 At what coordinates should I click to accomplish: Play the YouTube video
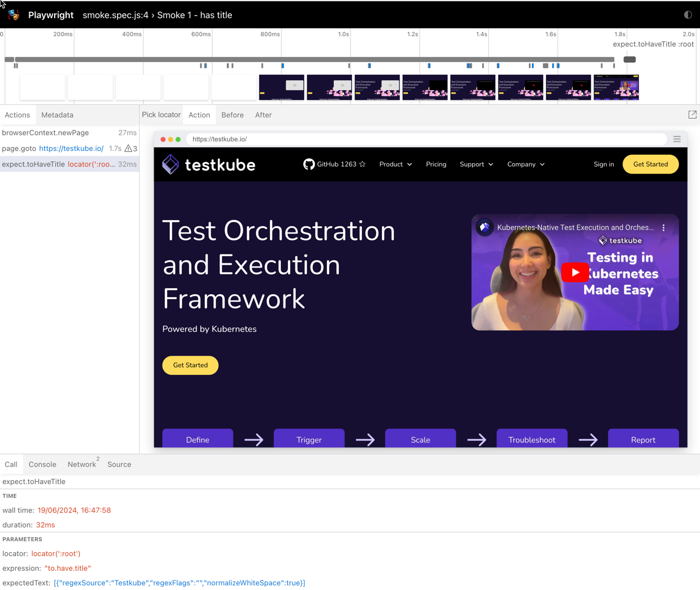coord(575,272)
